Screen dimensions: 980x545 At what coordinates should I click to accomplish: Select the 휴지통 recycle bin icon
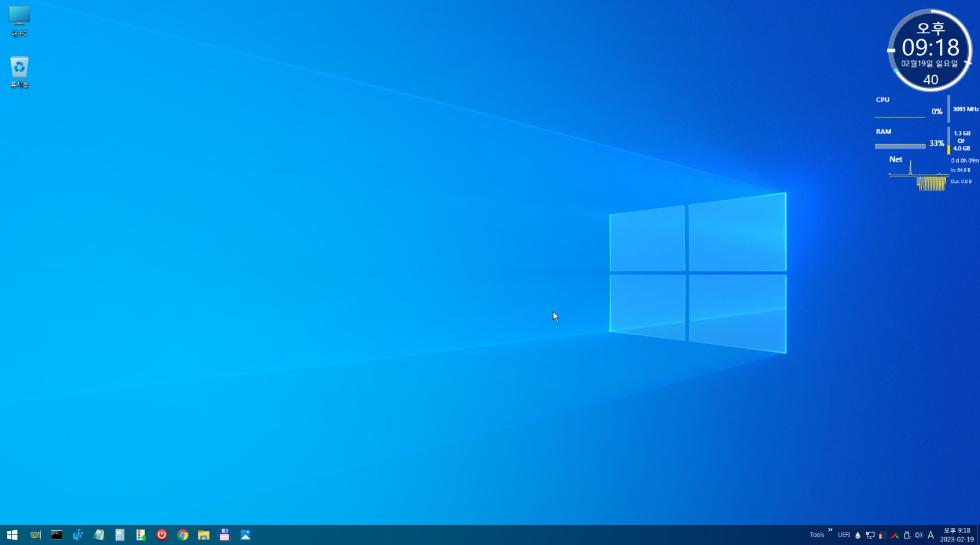19,72
